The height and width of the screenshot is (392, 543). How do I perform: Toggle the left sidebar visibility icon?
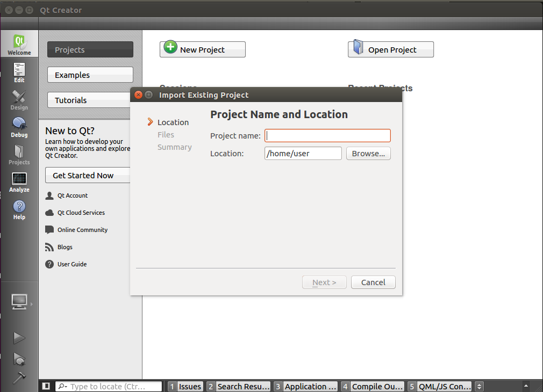coord(46,386)
